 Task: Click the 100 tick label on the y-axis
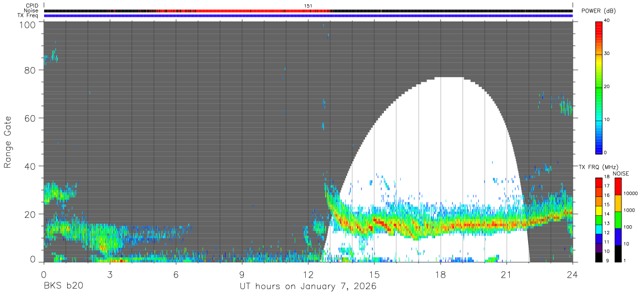pos(27,24)
